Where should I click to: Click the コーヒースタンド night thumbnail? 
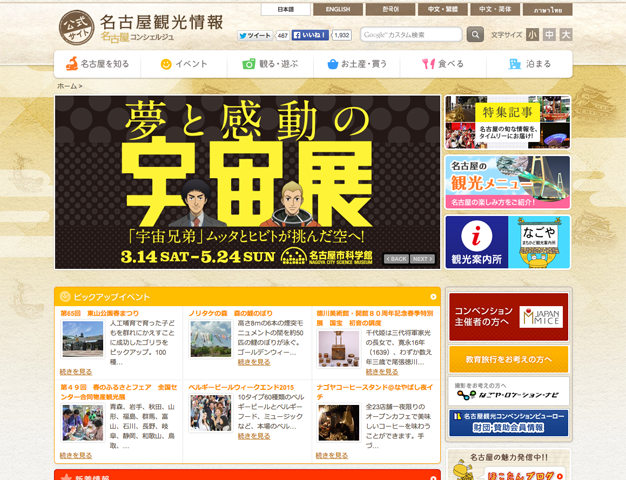tap(339, 422)
